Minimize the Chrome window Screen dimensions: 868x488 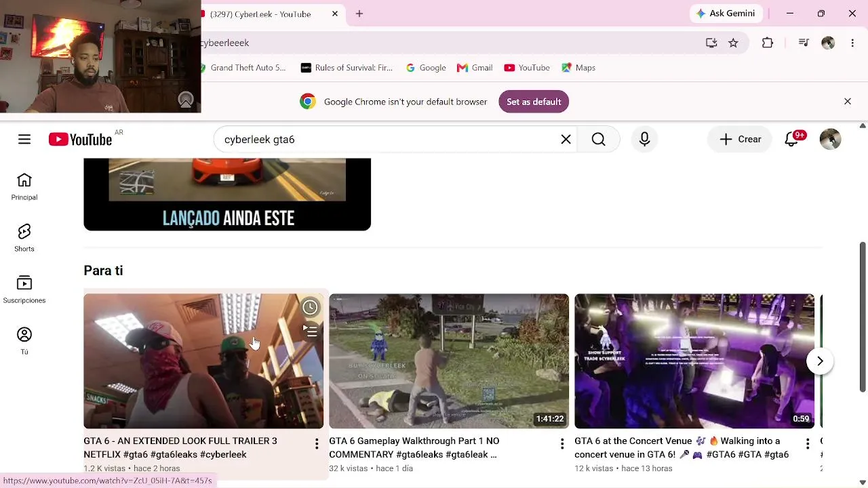(790, 14)
